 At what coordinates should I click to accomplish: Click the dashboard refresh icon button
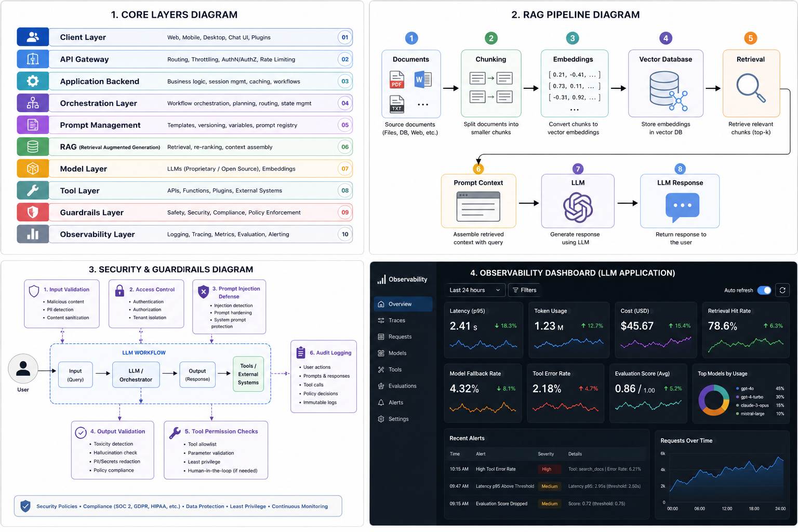(782, 290)
